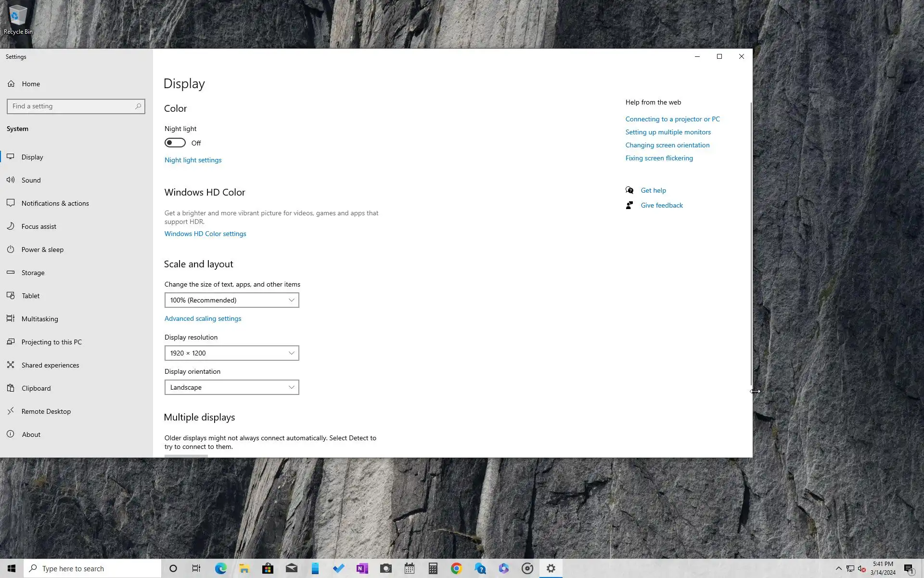
Task: Click the Remote Desktop icon
Action: (11, 411)
